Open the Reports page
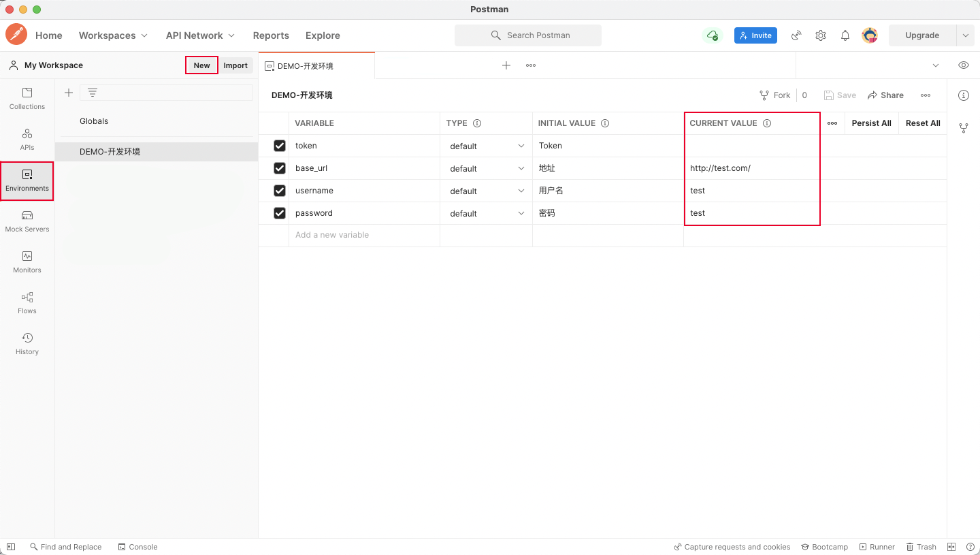 click(271, 35)
